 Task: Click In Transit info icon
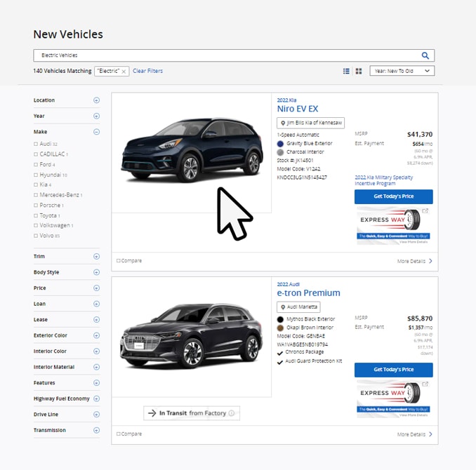pyautogui.click(x=232, y=413)
